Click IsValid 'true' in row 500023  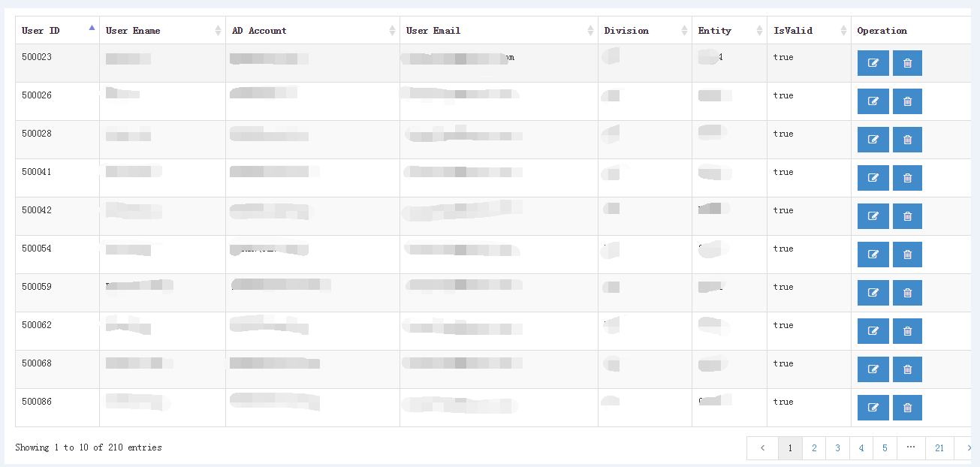(783, 57)
